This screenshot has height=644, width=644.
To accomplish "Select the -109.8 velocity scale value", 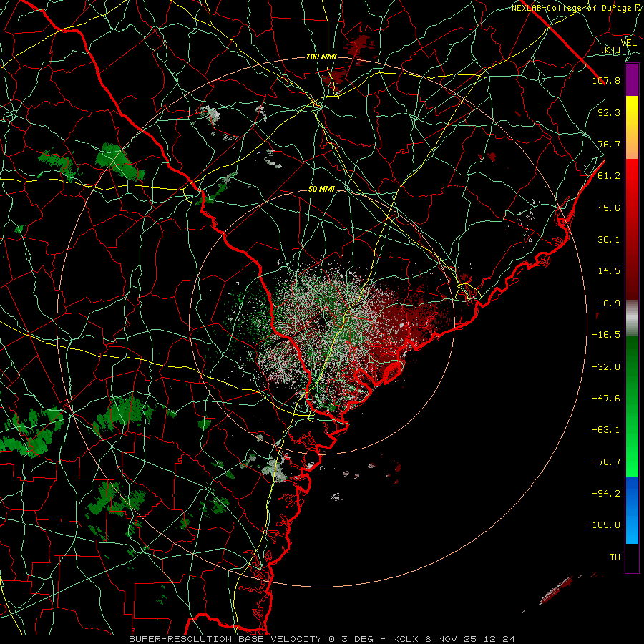I will (603, 525).
